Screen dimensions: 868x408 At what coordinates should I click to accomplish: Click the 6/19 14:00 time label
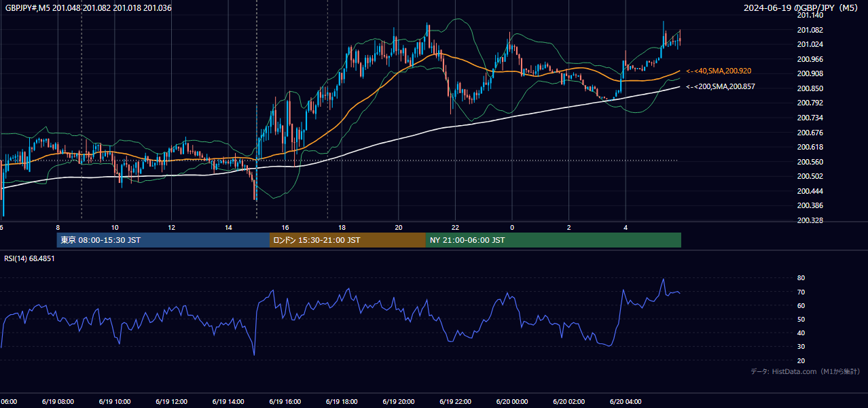click(228, 401)
